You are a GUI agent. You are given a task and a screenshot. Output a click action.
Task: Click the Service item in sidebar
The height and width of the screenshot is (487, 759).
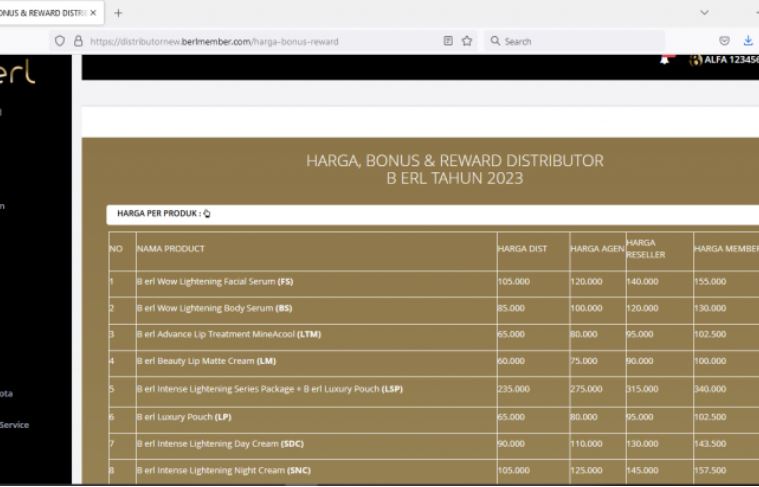pyautogui.click(x=15, y=425)
